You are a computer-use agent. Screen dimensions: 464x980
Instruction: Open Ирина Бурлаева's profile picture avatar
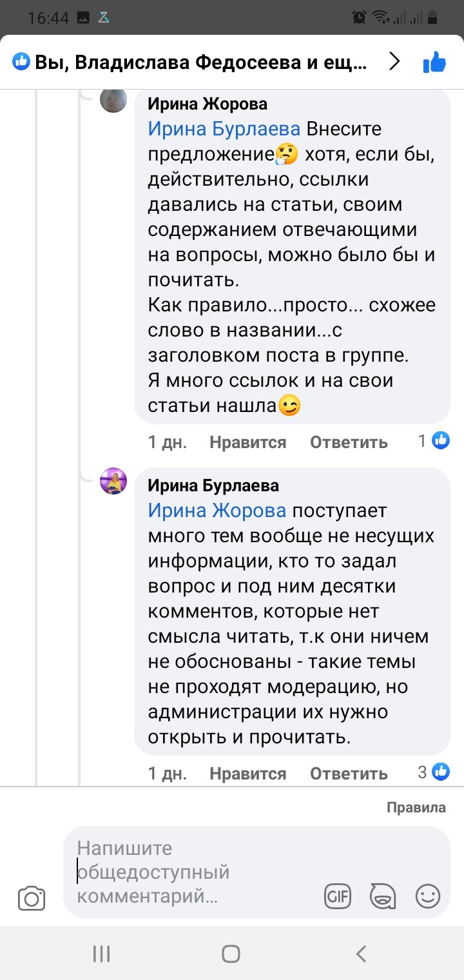point(113,482)
